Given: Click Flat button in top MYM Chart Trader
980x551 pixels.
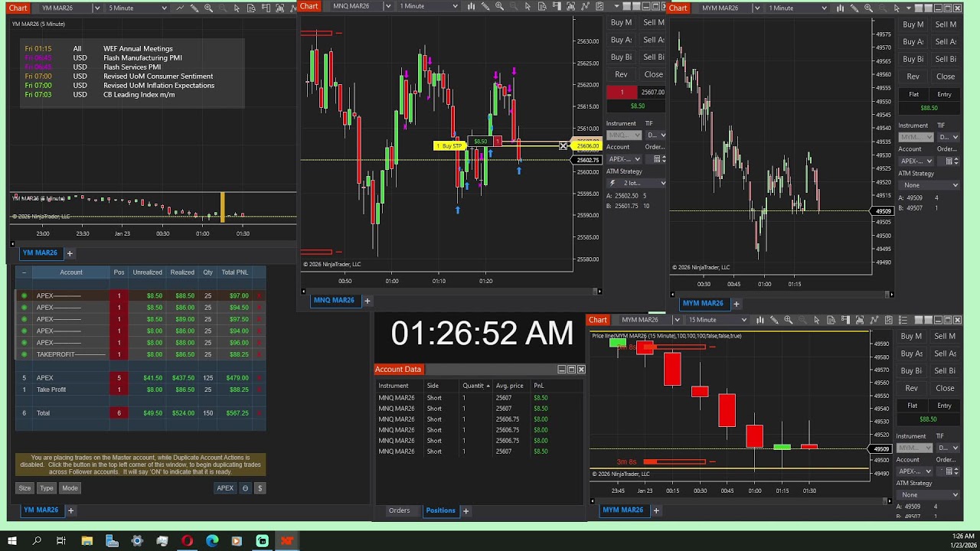Looking at the screenshot, I should (x=913, y=94).
